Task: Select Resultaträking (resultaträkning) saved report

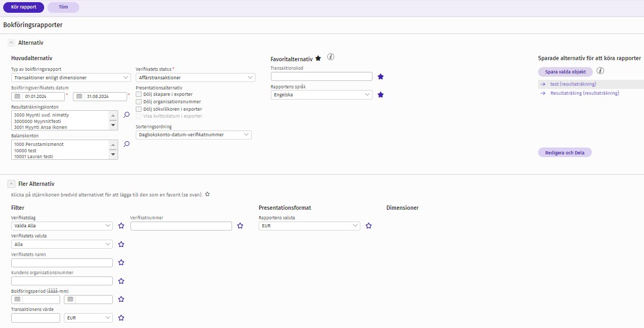Action: click(584, 93)
